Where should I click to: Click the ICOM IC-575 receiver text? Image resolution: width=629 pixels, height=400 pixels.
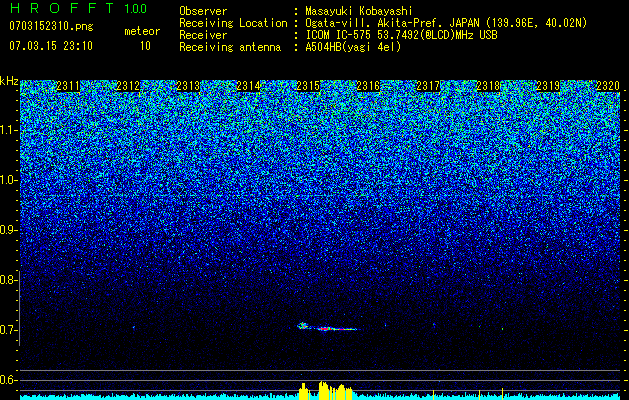point(401,35)
